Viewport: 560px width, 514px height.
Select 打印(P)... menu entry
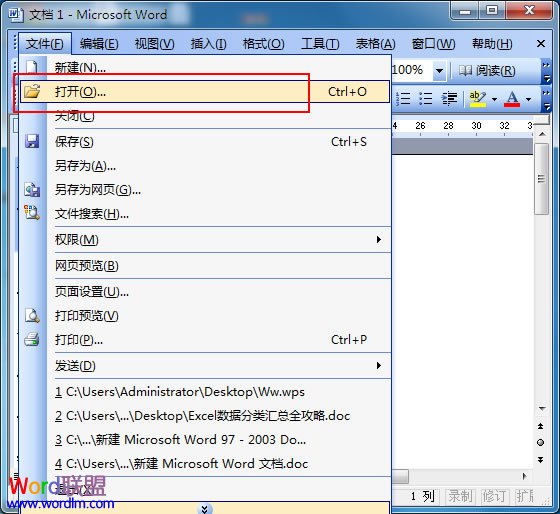tap(205, 340)
